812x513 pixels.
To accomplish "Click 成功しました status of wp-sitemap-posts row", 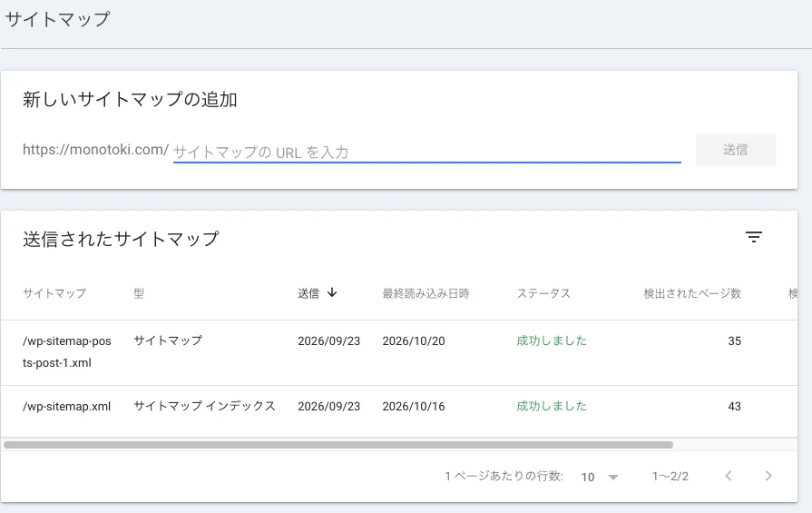I will point(552,340).
